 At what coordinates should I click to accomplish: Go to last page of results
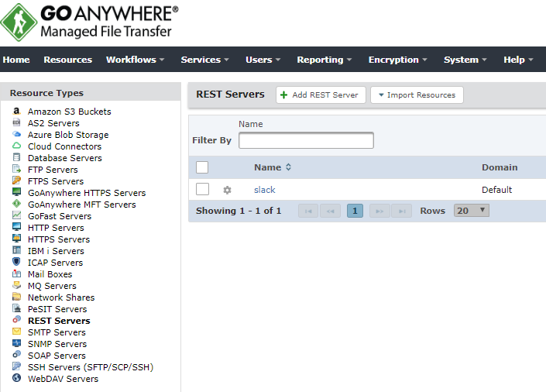click(402, 211)
